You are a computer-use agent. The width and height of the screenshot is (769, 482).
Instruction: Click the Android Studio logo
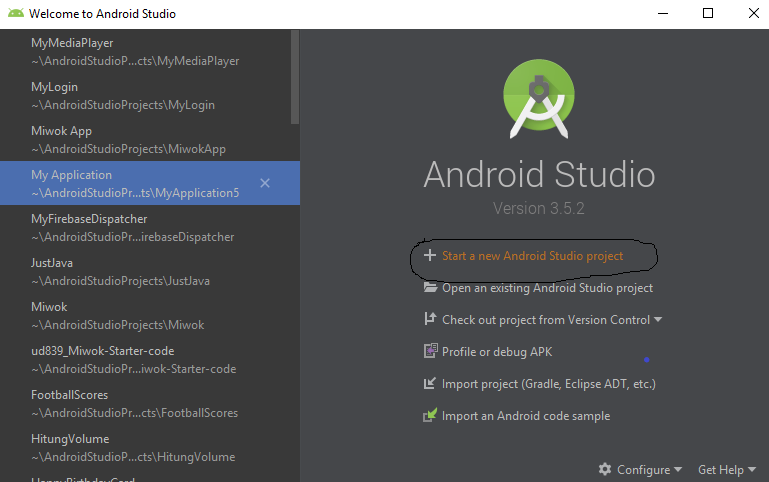click(x=539, y=99)
